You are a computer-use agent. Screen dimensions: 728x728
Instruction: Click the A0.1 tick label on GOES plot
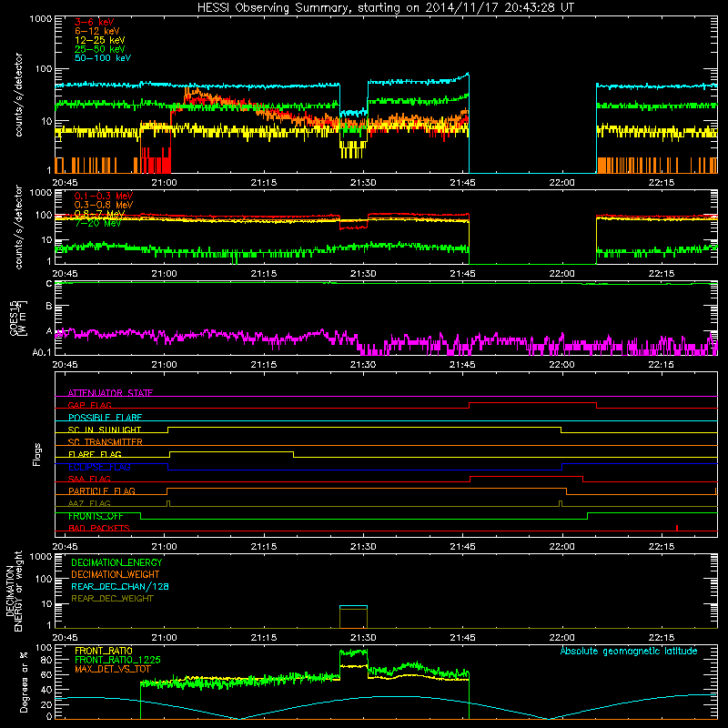coord(42,352)
